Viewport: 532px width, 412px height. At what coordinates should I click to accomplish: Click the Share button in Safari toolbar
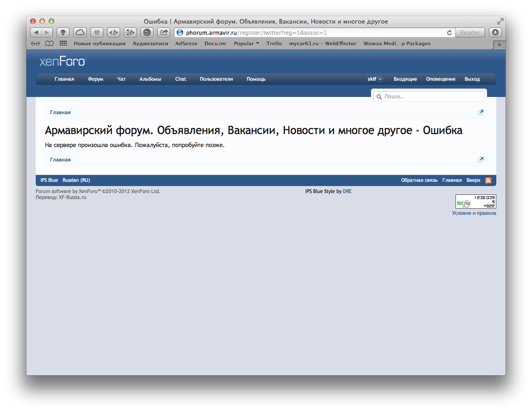(164, 32)
